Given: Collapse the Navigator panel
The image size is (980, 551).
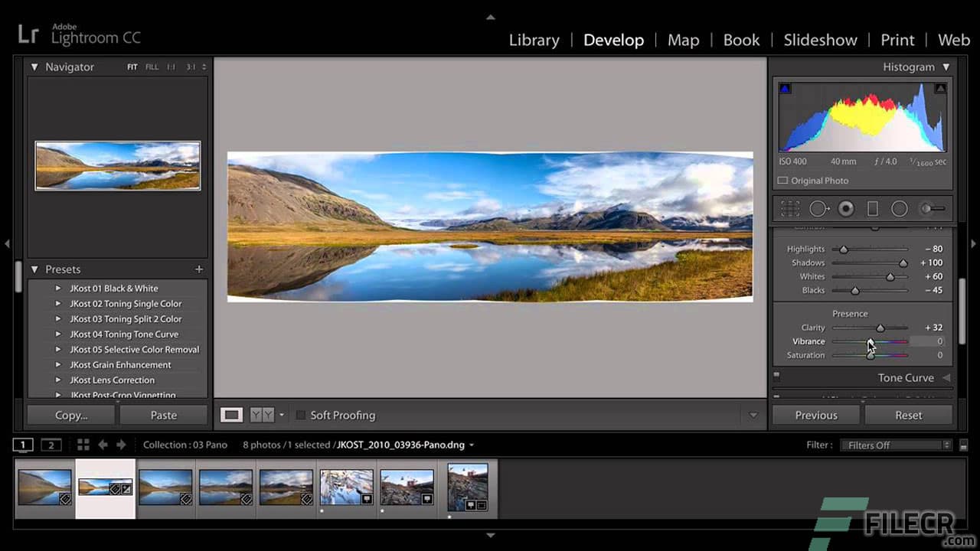Looking at the screenshot, I should coord(34,67).
